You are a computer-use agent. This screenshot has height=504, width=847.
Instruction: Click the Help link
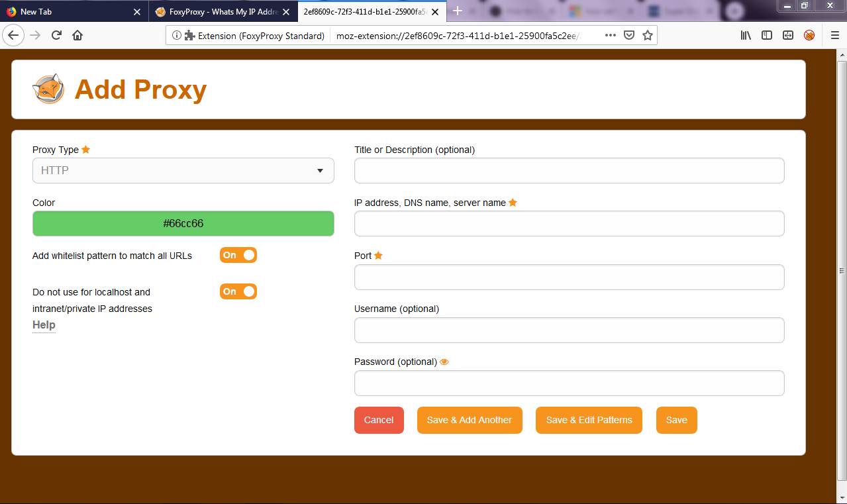click(43, 325)
